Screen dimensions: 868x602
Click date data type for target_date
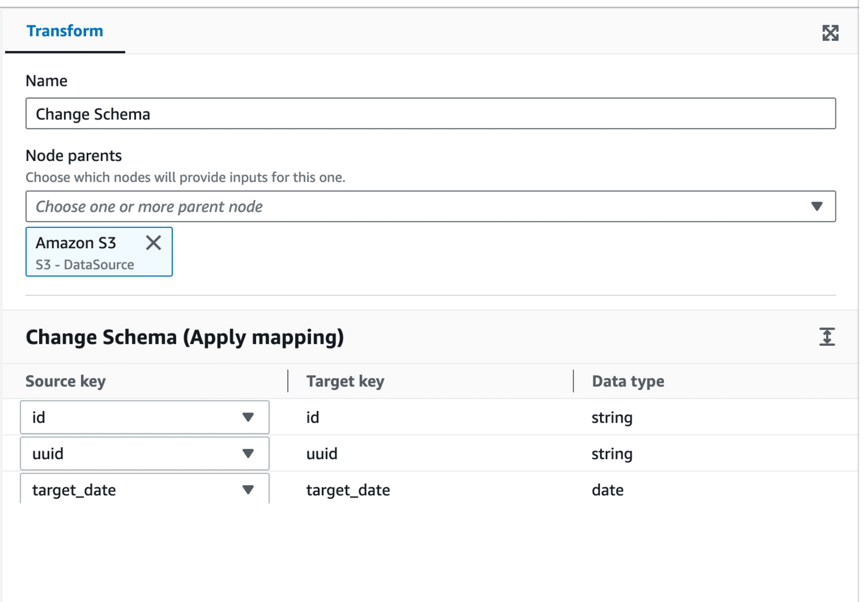click(608, 490)
